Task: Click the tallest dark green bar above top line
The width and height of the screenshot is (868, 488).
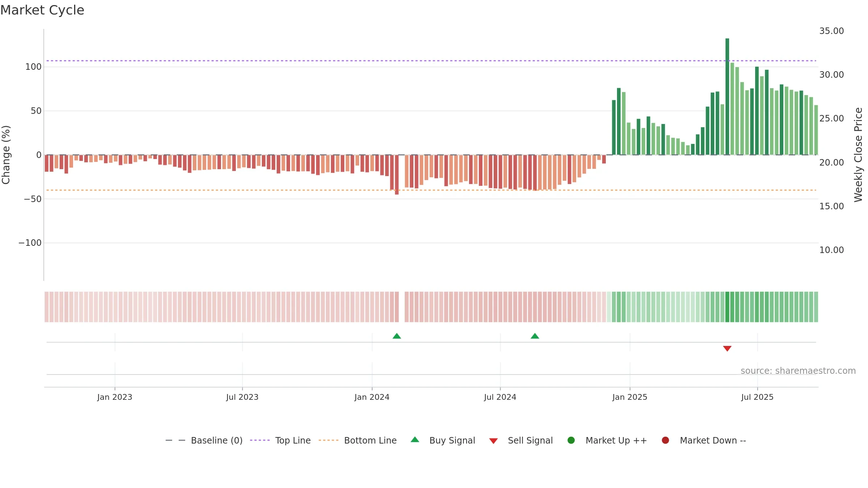Action: tap(727, 97)
